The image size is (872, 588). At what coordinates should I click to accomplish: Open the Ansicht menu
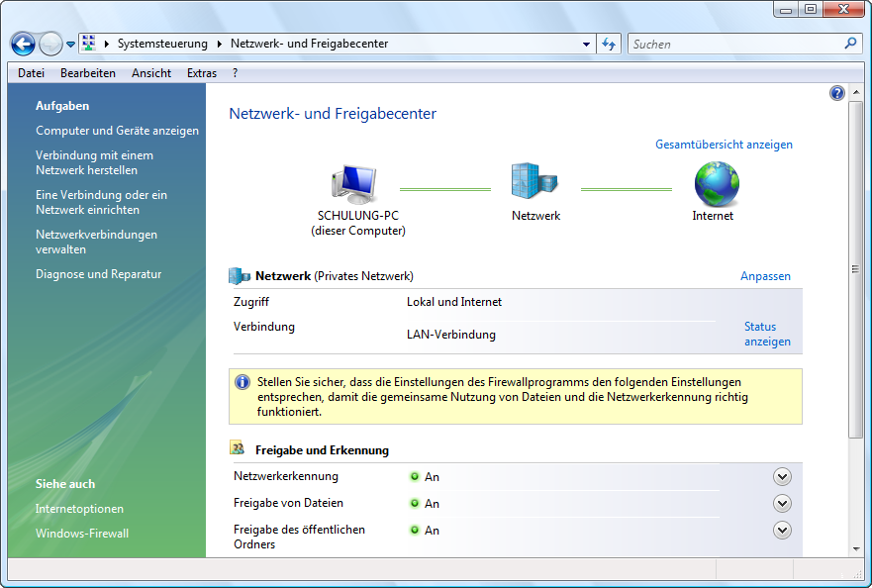tap(150, 72)
